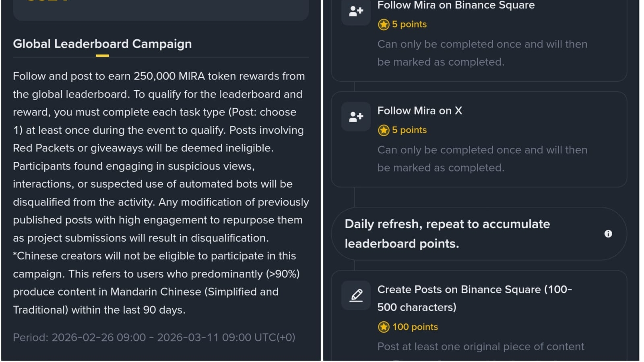Open info icon in Daily refresh banner
This screenshot has height=362, width=644.
tap(608, 234)
